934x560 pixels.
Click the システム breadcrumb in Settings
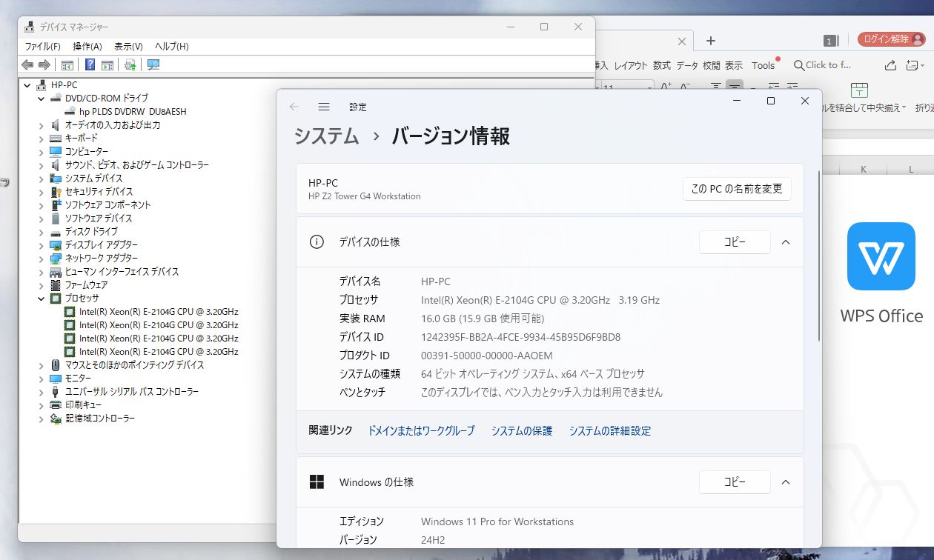[327, 136]
